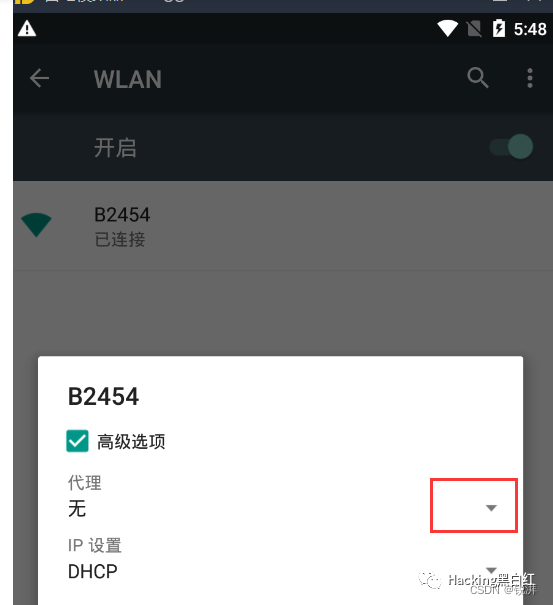Expand the 代理 proxy dropdown arrow
553x605 pixels.
(491, 508)
